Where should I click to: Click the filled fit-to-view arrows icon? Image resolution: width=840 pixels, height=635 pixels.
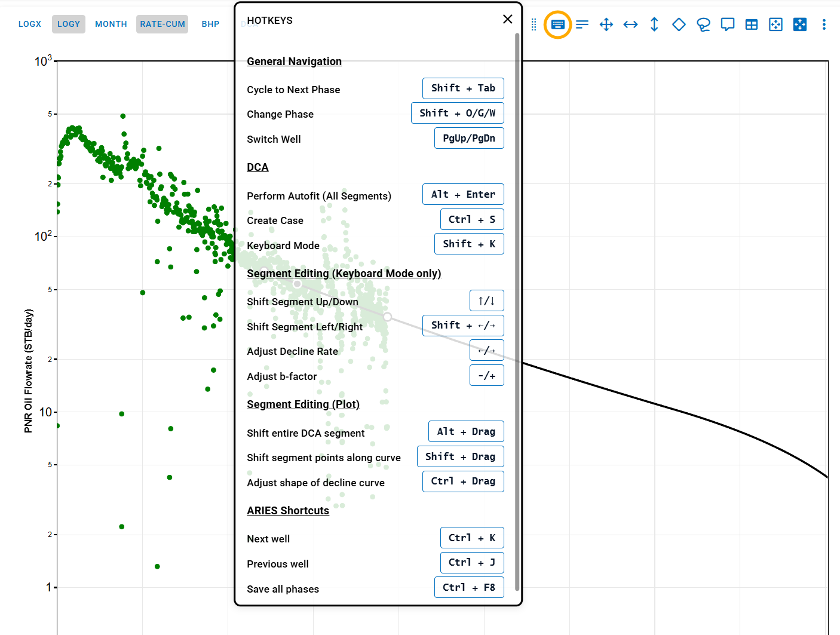pyautogui.click(x=800, y=24)
